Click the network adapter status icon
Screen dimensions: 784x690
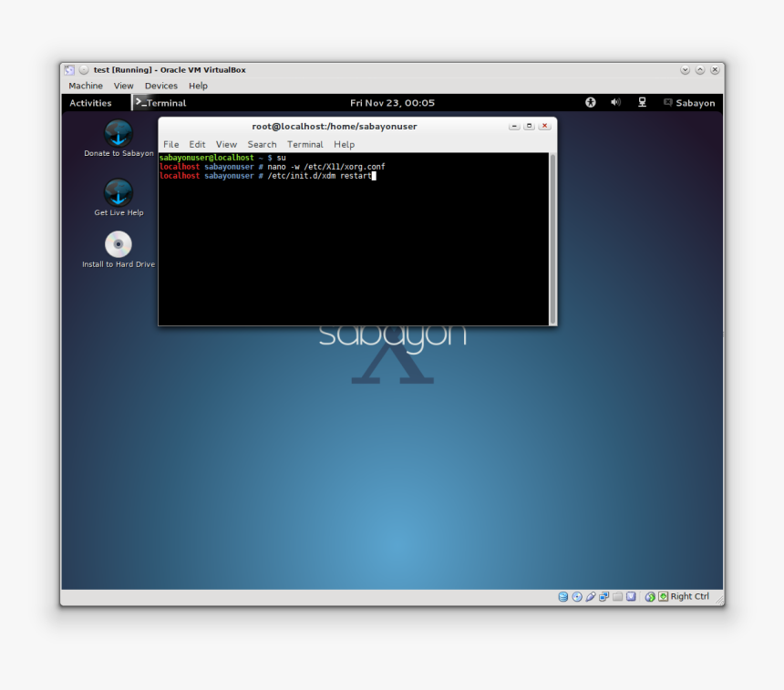click(x=603, y=596)
